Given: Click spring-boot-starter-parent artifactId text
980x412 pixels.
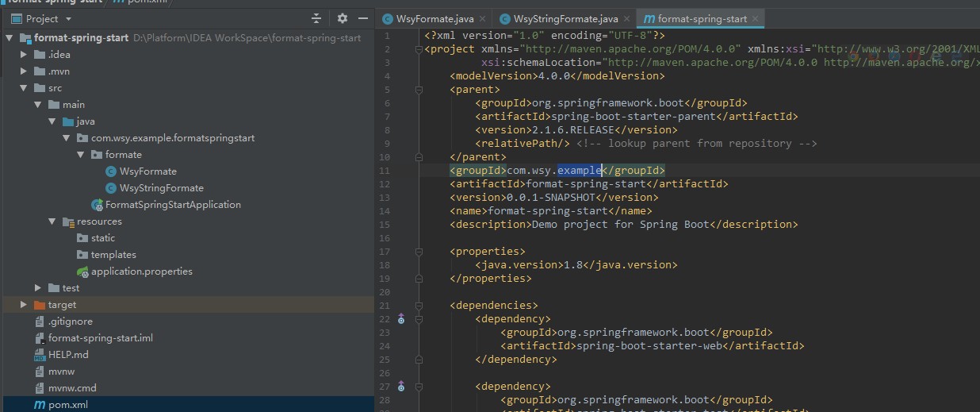Looking at the screenshot, I should click(x=634, y=117).
